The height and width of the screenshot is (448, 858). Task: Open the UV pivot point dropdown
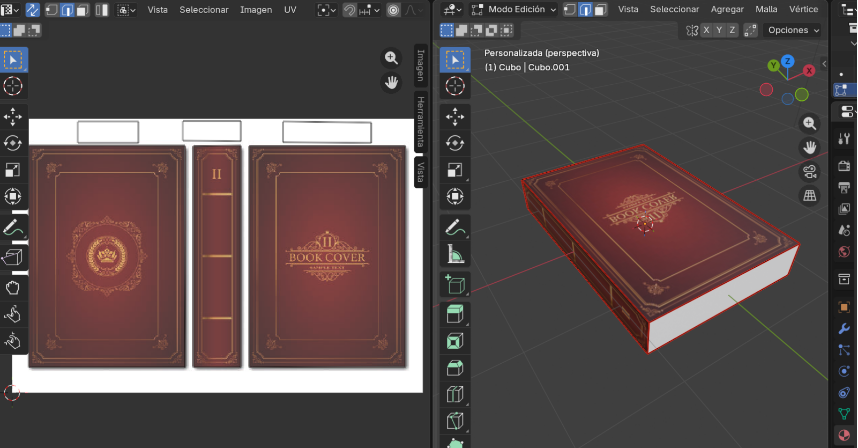click(325, 9)
